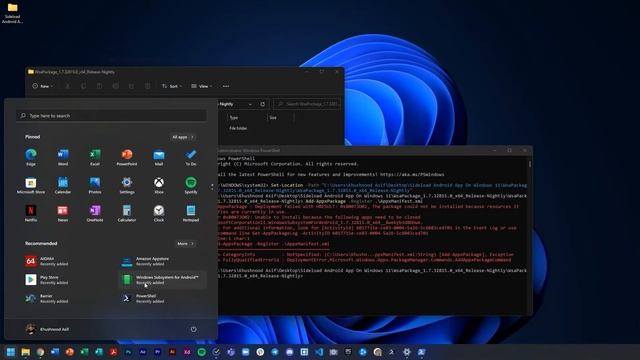
Task: Open Spotify from pinned apps
Action: coord(191,185)
